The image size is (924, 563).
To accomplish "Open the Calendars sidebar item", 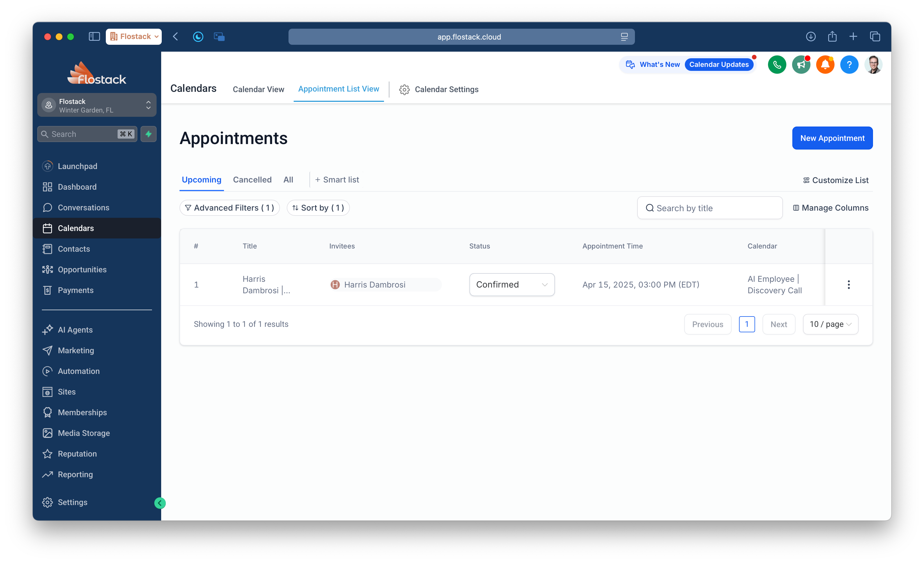I will 97,228.
